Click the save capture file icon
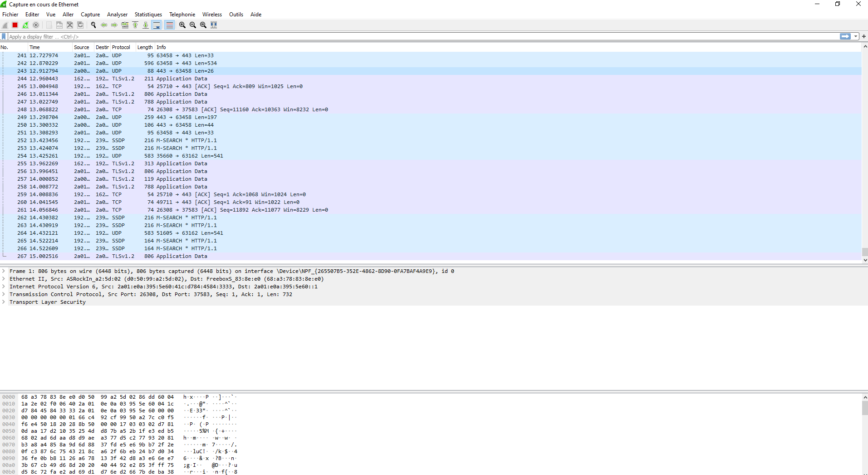This screenshot has height=475, width=868. (59, 25)
